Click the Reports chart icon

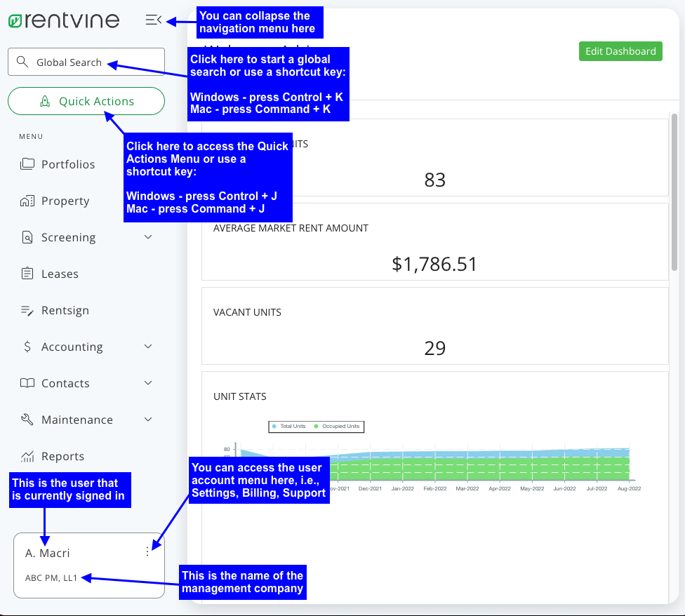[x=27, y=456]
